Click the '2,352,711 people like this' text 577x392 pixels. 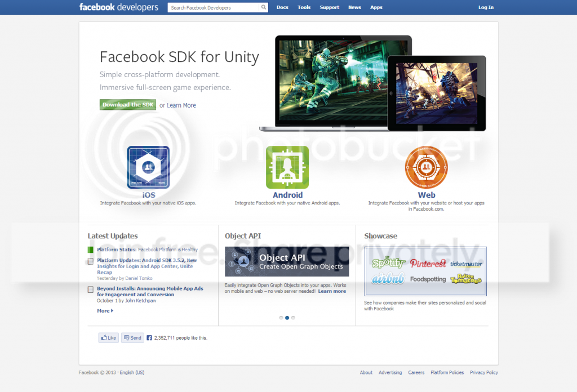pyautogui.click(x=181, y=337)
